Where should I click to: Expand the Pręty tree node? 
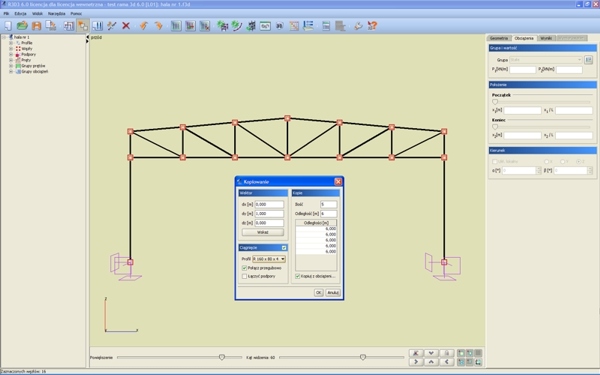11,60
